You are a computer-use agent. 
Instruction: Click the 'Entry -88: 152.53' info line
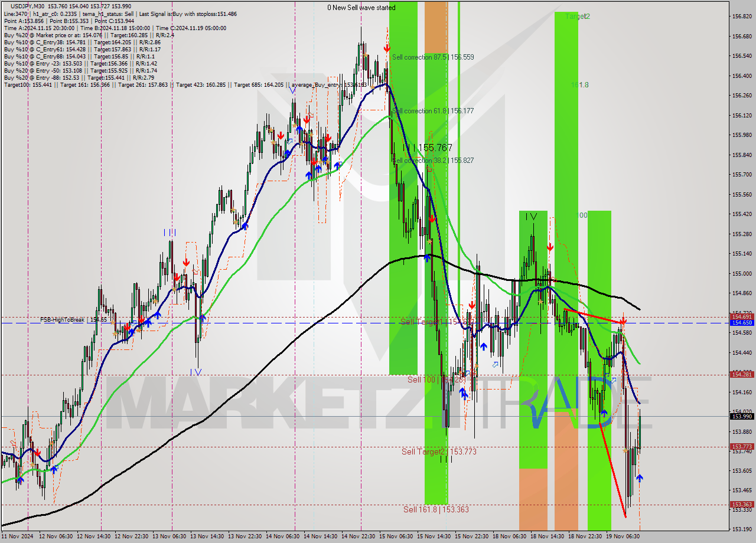(79, 77)
